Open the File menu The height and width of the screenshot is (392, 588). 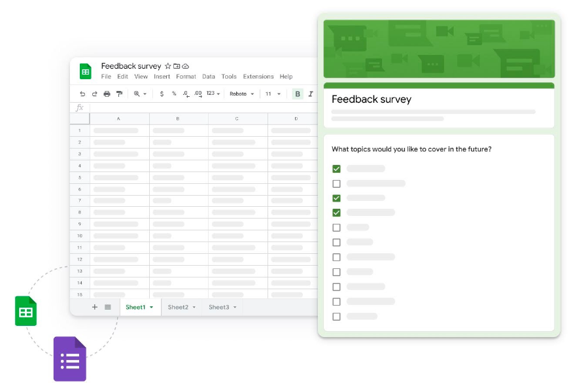pyautogui.click(x=106, y=77)
